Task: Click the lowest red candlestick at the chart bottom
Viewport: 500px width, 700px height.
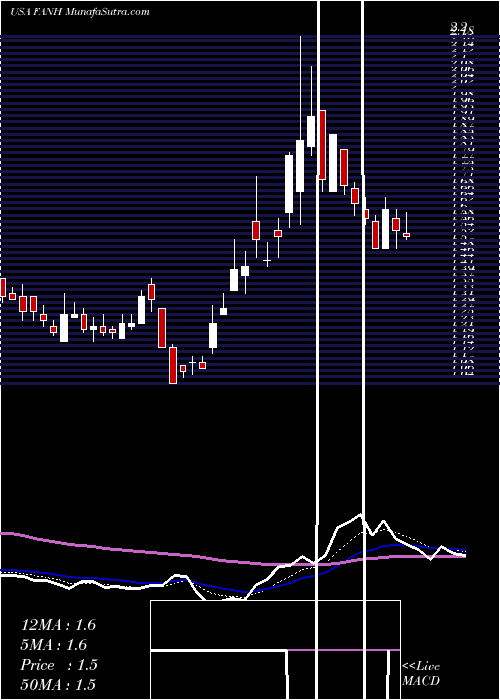Action: (173, 365)
